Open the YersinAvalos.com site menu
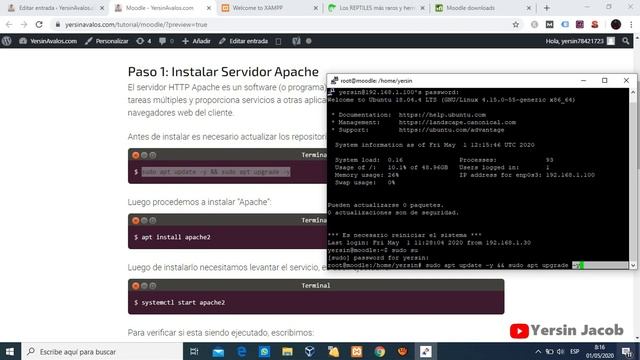Screen dimensions: 640x360 [x=48, y=41]
